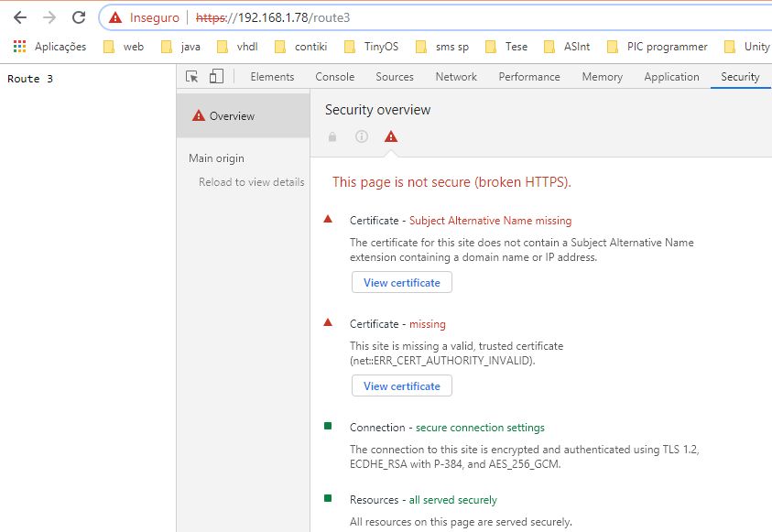Click 'secure connection settings' text
The width and height of the screenshot is (772, 532).
coord(480,428)
